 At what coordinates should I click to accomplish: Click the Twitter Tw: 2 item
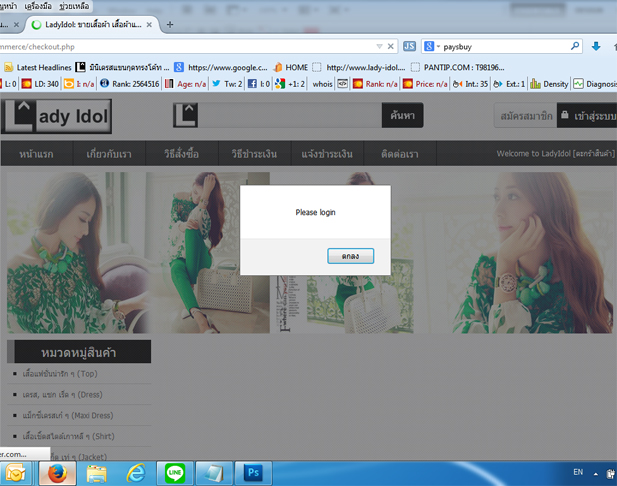tap(227, 84)
